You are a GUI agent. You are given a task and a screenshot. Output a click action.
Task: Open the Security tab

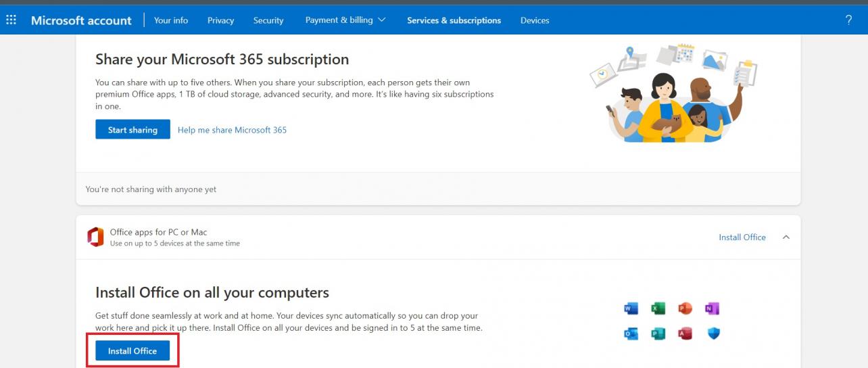pyautogui.click(x=268, y=20)
